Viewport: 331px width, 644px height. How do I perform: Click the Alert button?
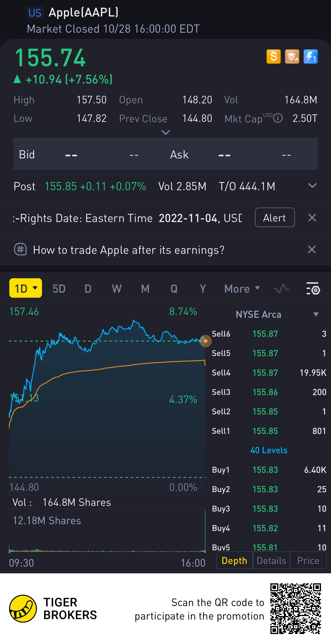[x=275, y=217]
